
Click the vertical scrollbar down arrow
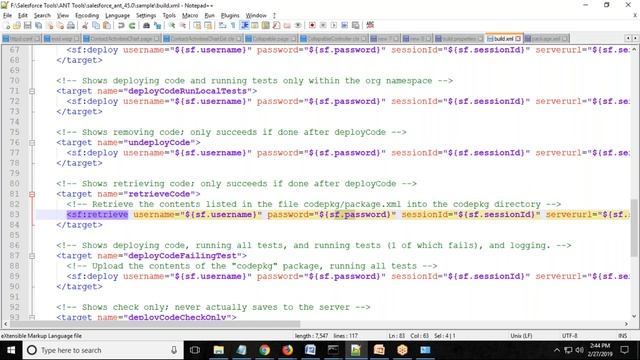point(634,316)
